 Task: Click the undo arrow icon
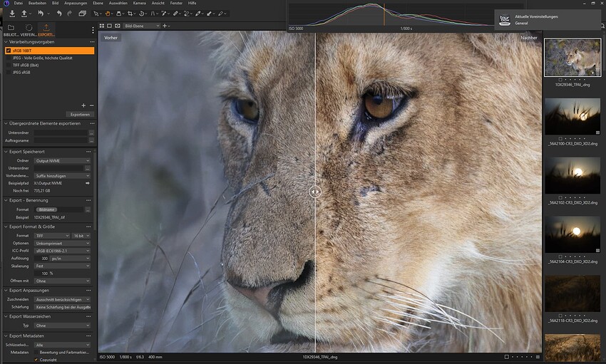coord(59,14)
